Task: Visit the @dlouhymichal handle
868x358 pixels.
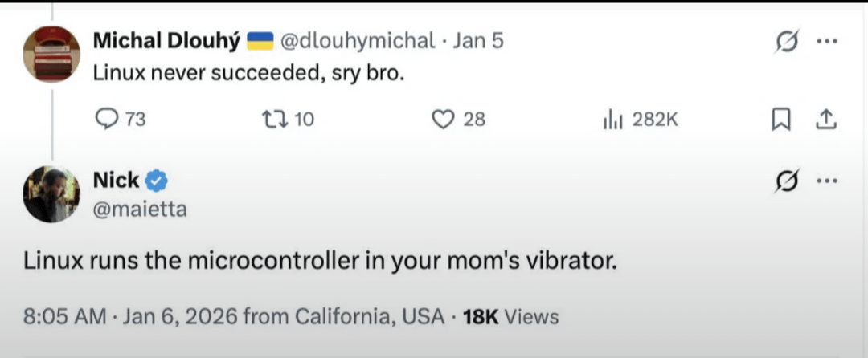Action: (x=357, y=39)
